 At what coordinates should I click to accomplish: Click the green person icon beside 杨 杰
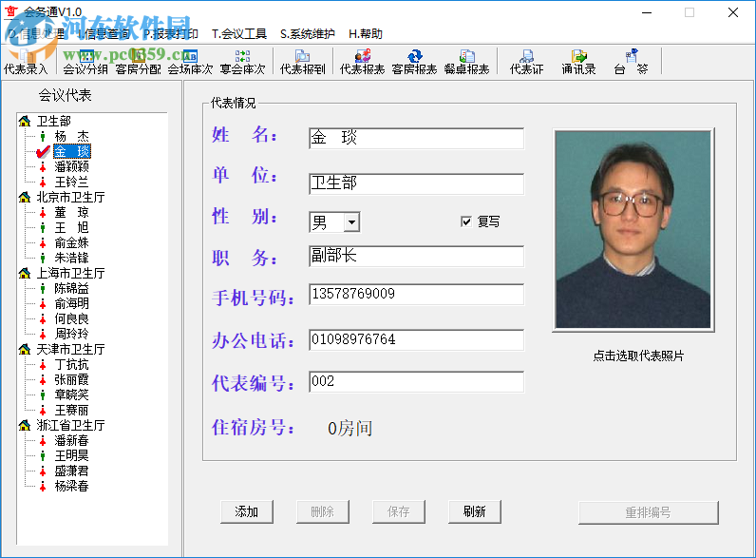click(x=43, y=136)
